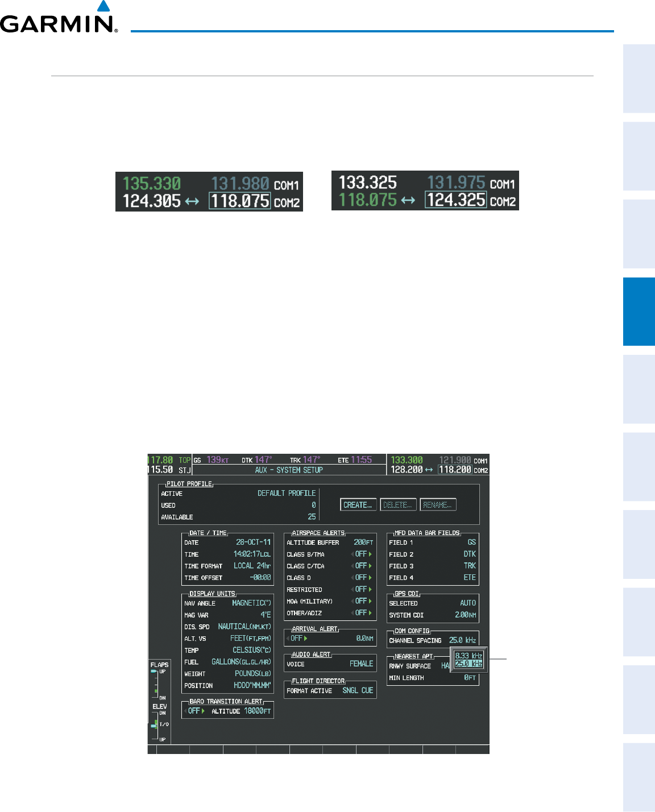Image resolution: width=655 pixels, height=812 pixels.
Task: Open FUEL GALLONS(GL,GL/HR) unit field
Action: 242,662
